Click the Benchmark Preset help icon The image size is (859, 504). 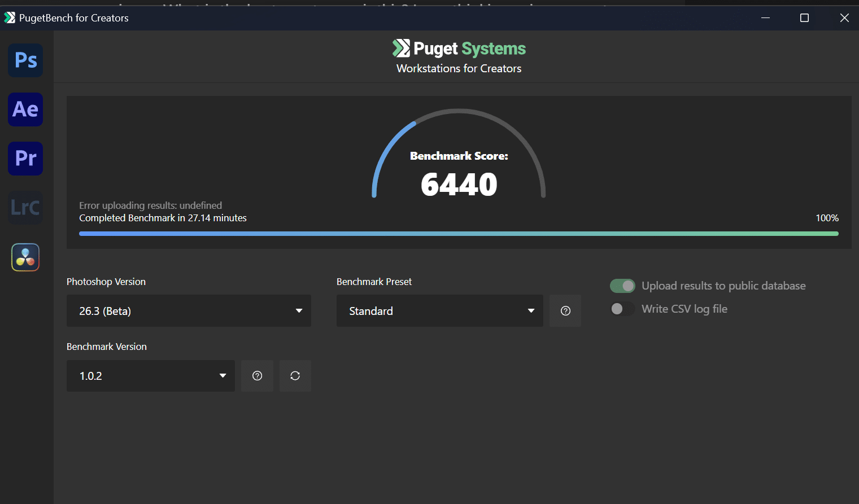(565, 311)
